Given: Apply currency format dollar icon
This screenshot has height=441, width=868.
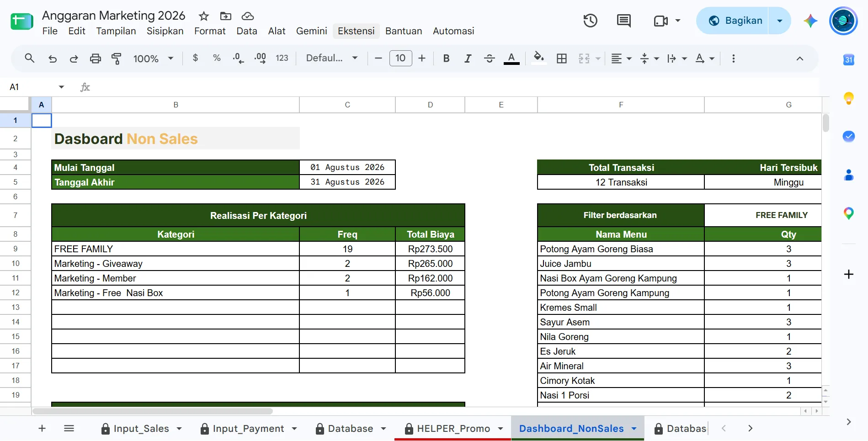Looking at the screenshot, I should 195,58.
